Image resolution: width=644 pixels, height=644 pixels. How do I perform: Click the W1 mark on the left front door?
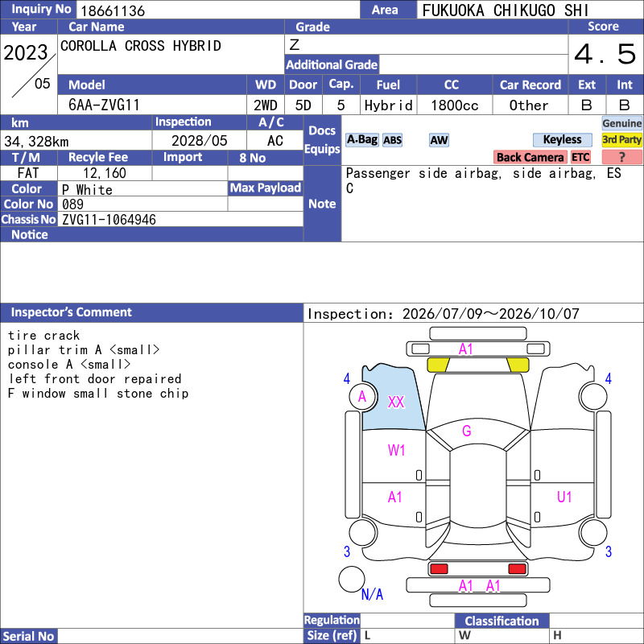pyautogui.click(x=396, y=451)
